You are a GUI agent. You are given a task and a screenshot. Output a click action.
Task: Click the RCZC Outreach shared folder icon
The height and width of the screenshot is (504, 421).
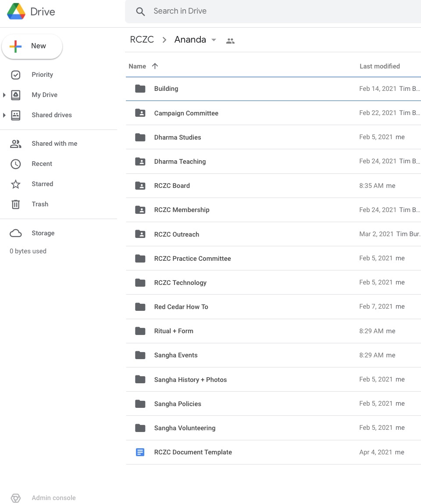pos(140,234)
